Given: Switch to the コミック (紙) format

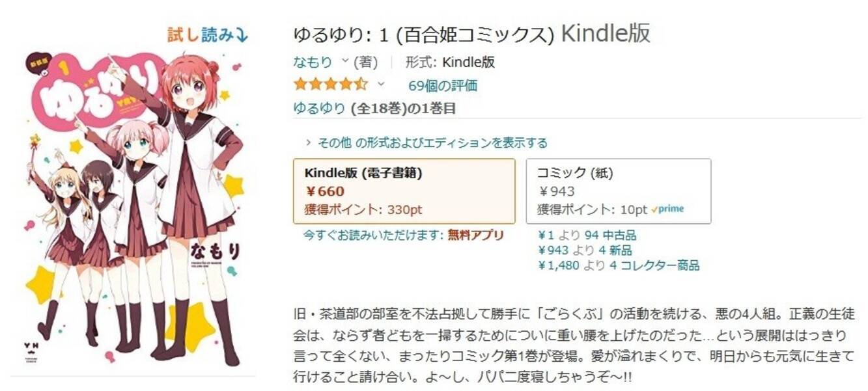Looking at the screenshot, I should point(618,191).
